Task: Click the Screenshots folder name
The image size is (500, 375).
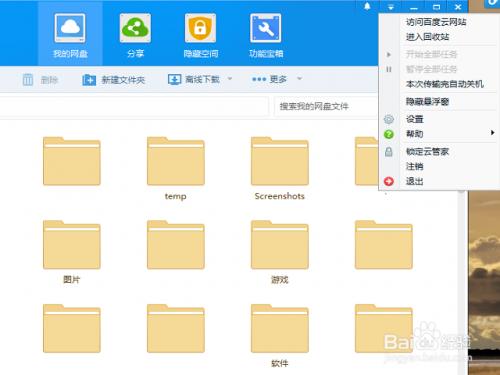Action: [280, 196]
